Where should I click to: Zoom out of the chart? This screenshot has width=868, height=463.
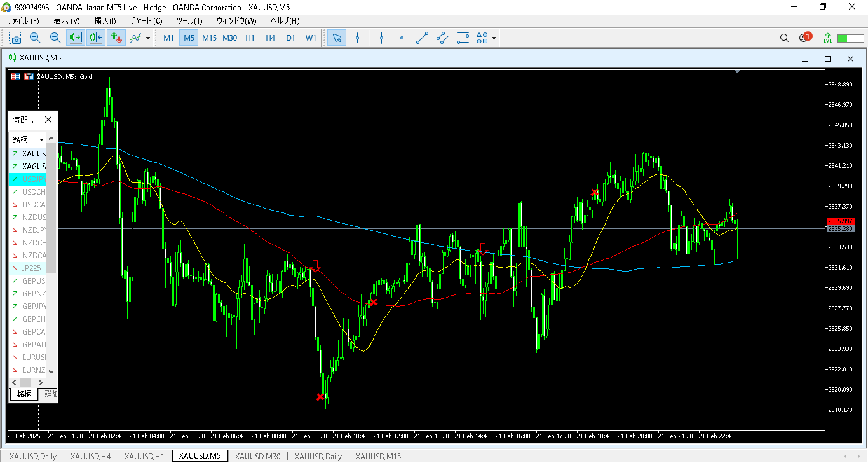click(x=55, y=38)
